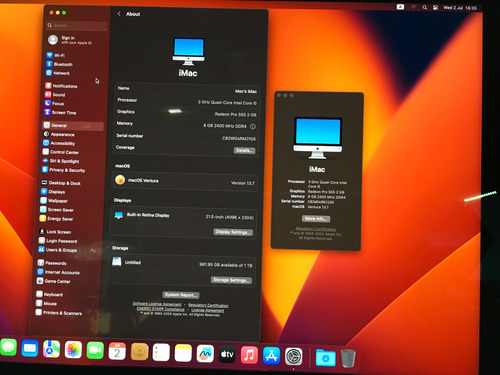Open Wallpaper settings

54,201
